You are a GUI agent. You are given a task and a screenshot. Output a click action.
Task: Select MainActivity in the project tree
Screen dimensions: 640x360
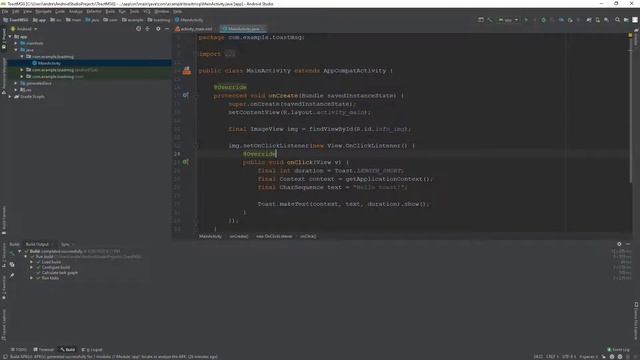click(x=49, y=63)
